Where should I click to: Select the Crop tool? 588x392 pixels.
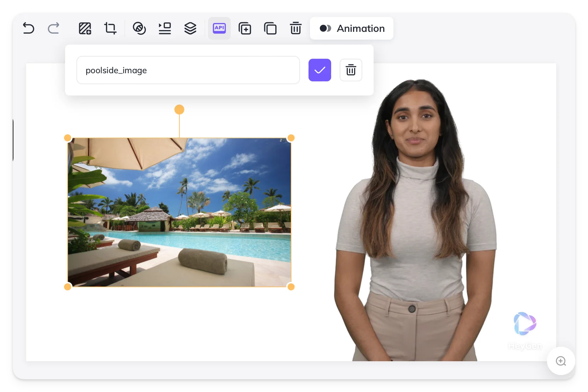coord(110,28)
